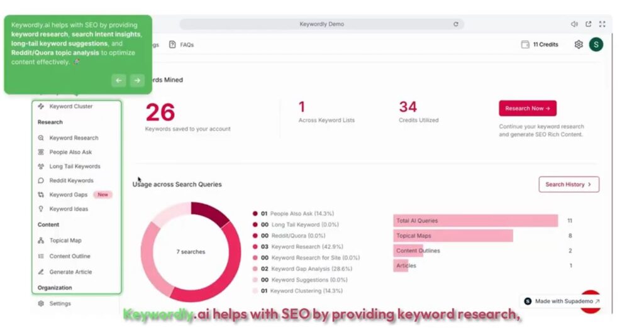Click the Long Tail Keywords icon
Viewport: 644px width, 328px height.
[41, 167]
